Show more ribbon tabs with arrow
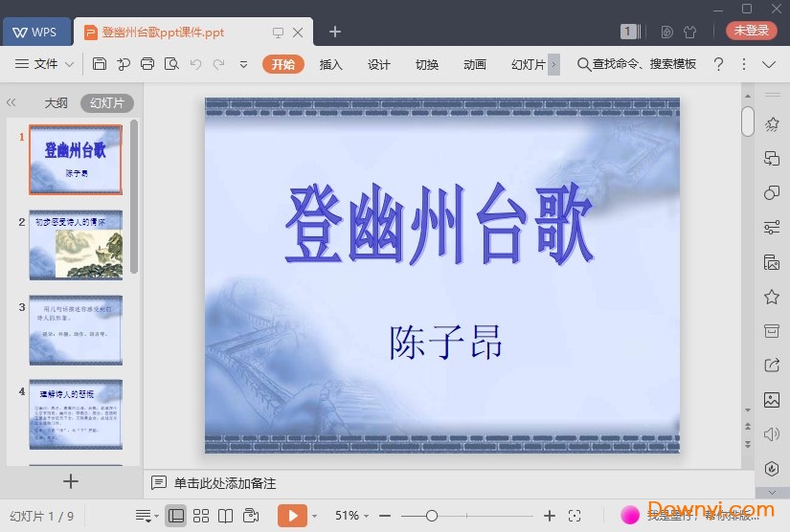The height and width of the screenshot is (532, 790). point(553,64)
